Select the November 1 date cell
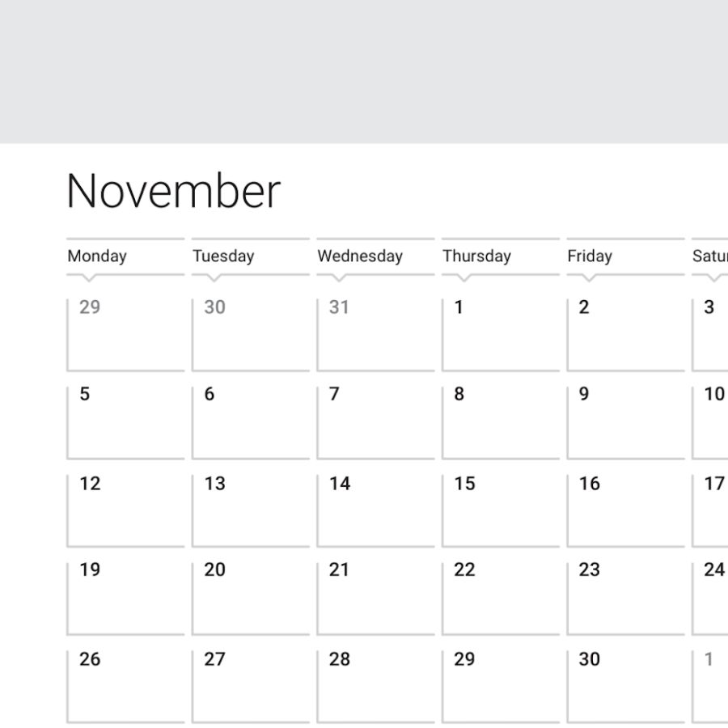 pos(500,334)
